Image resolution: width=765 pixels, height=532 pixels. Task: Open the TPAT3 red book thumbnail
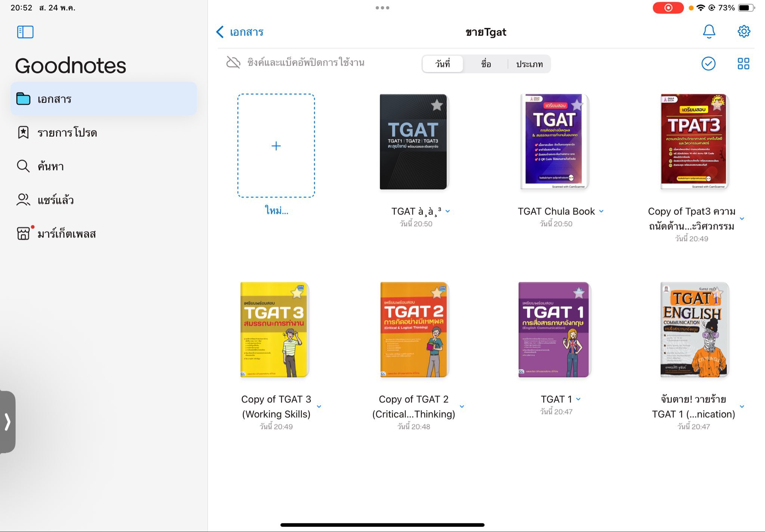[x=693, y=142]
